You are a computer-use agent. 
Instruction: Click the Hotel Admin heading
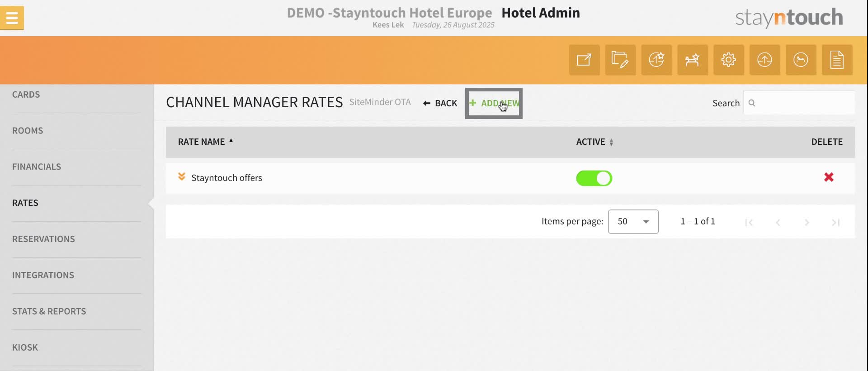click(541, 13)
